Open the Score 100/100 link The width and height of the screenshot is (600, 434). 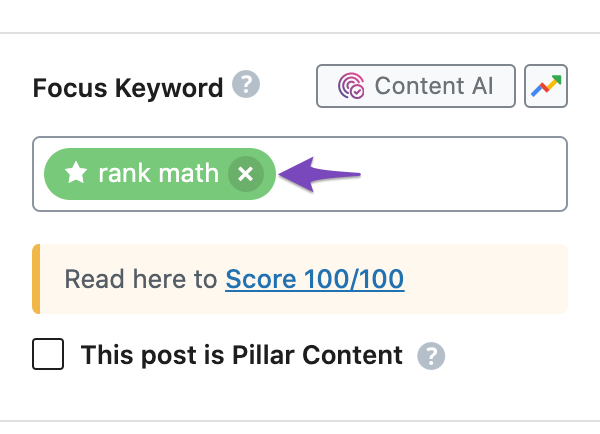(x=315, y=279)
